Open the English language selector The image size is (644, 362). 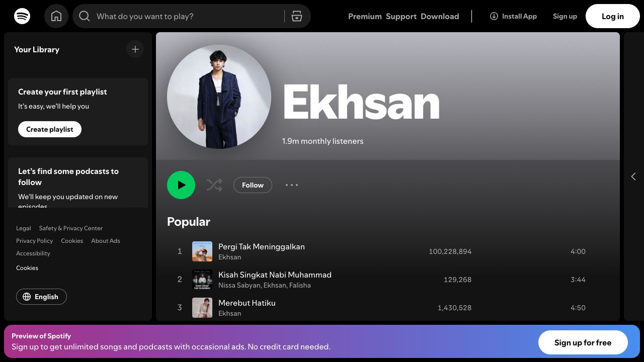point(41,297)
